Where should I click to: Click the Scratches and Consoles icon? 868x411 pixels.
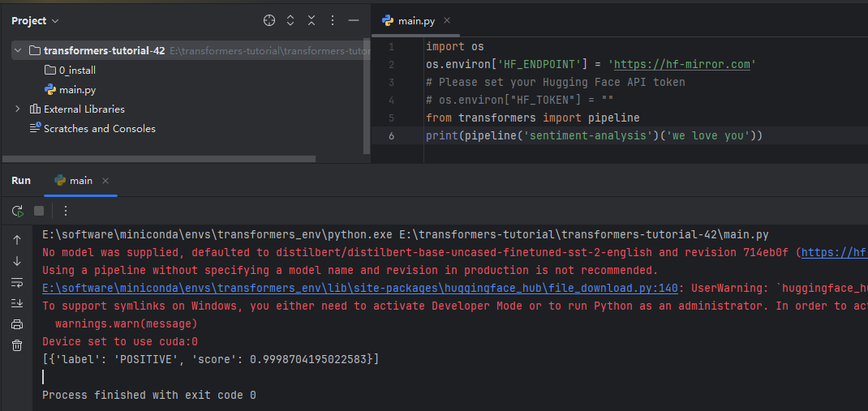click(35, 128)
